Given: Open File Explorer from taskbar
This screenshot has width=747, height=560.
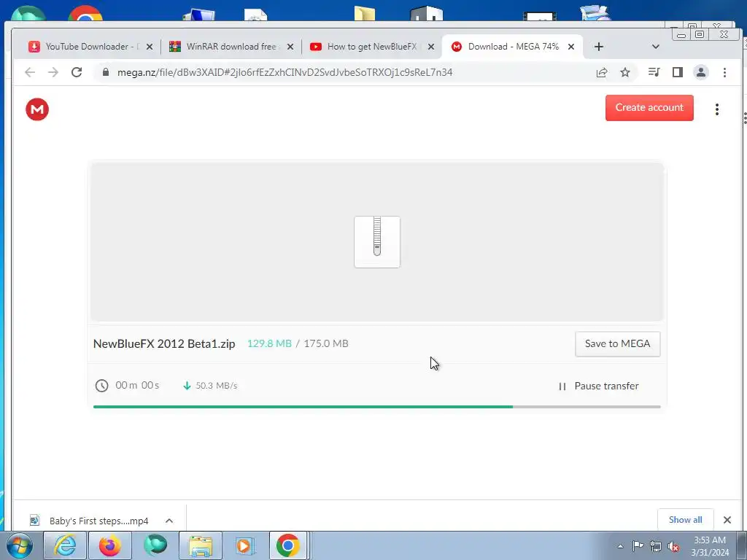Looking at the screenshot, I should (x=201, y=545).
